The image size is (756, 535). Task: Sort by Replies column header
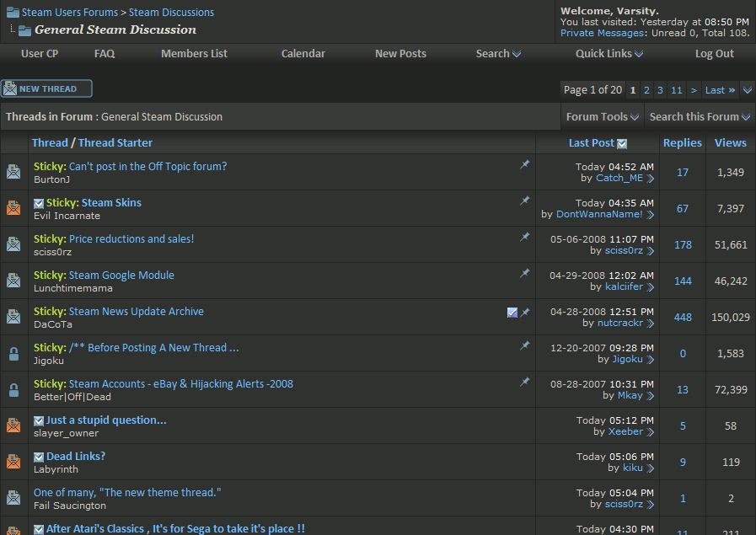click(x=682, y=142)
